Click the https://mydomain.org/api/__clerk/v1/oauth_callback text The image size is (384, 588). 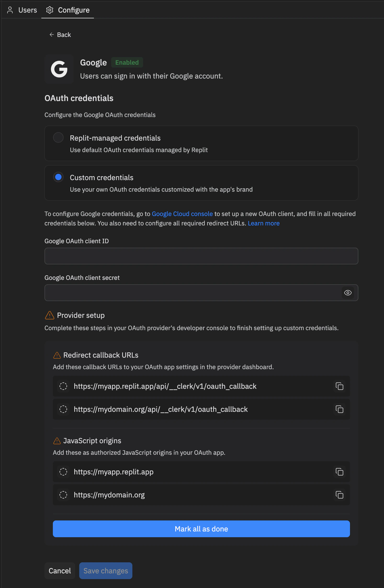161,409
